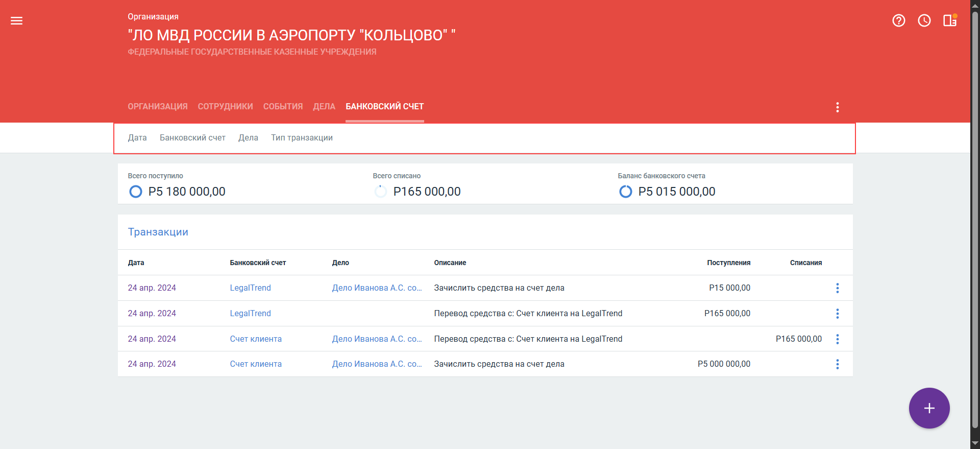Viewport: 980px width, 449px height.
Task: Open Дело Иванова А.С. link in first row
Action: coord(377,288)
